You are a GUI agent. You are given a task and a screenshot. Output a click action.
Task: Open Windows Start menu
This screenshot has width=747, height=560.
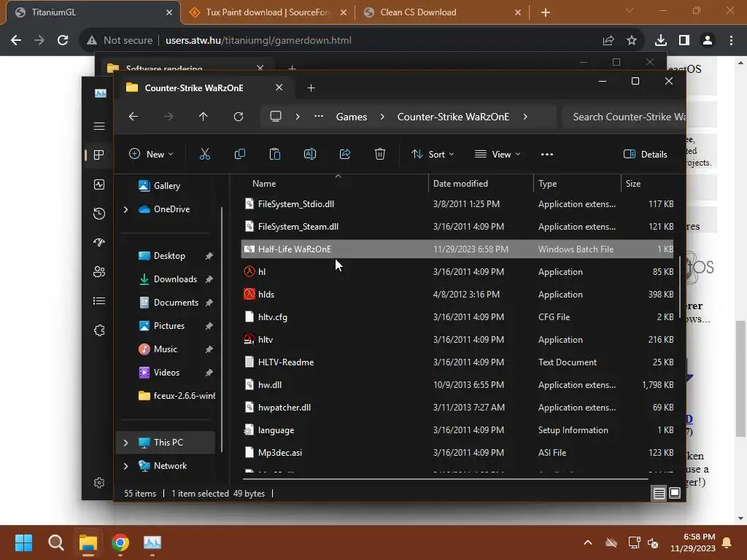click(24, 542)
